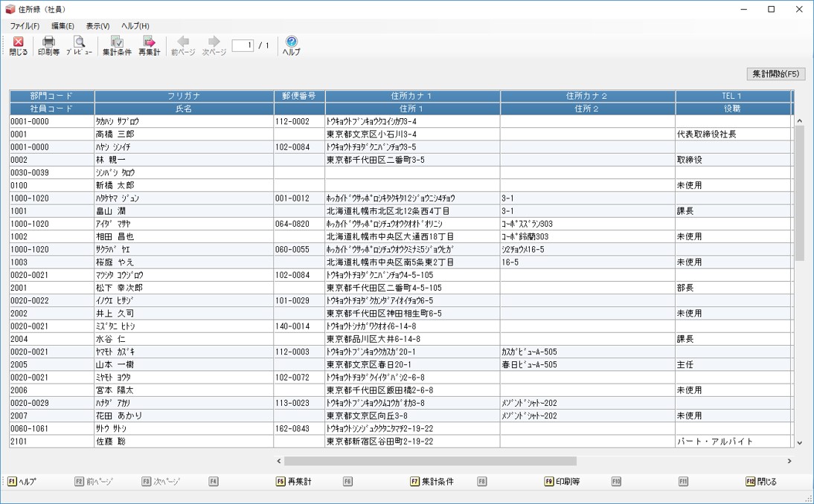Open 印刷等 print options in toolbar
814x504 pixels.
pyautogui.click(x=49, y=46)
